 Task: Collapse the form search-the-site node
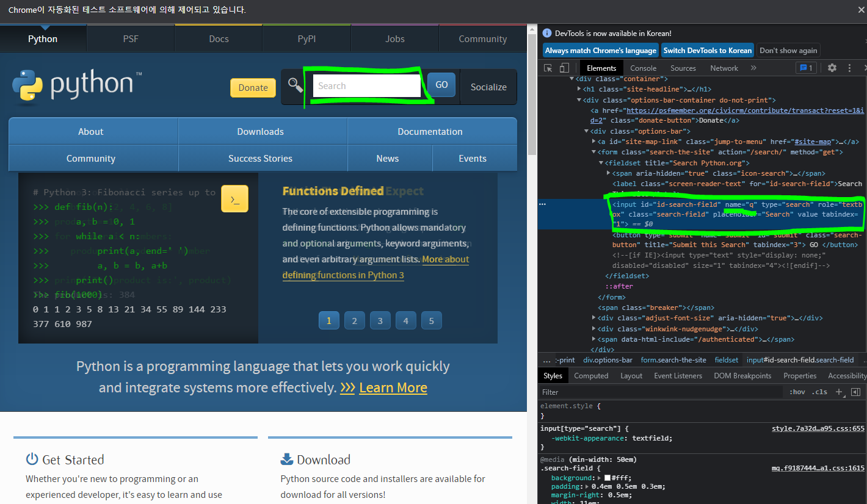pos(593,153)
